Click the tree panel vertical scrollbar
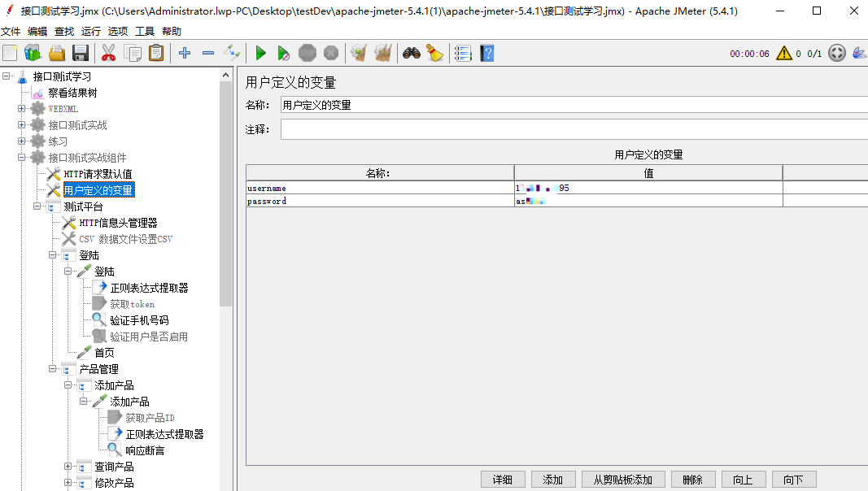The height and width of the screenshot is (491, 868). (225, 193)
